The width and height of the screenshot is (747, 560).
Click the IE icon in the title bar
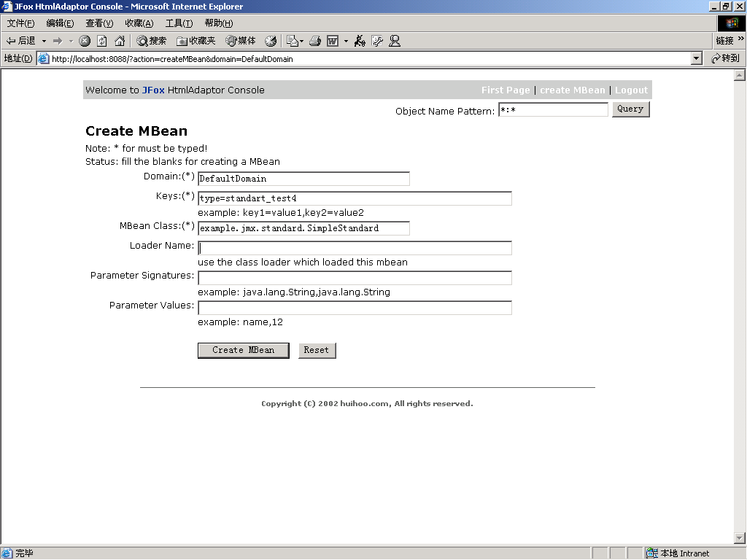pos(7,6)
